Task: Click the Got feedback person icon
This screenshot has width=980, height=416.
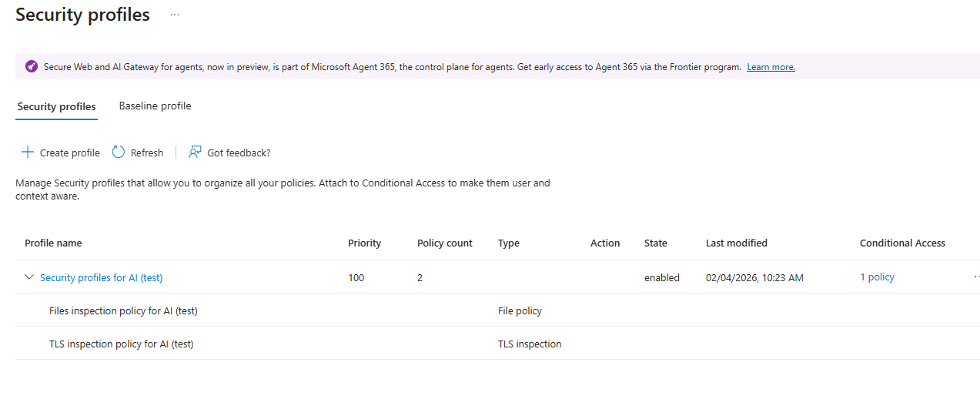Action: pyautogui.click(x=195, y=153)
